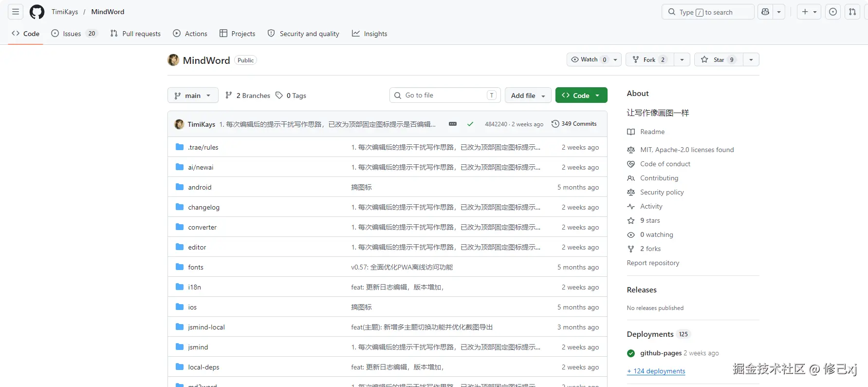Open the android folder
Image resolution: width=868 pixels, height=387 pixels.
pyautogui.click(x=200, y=187)
